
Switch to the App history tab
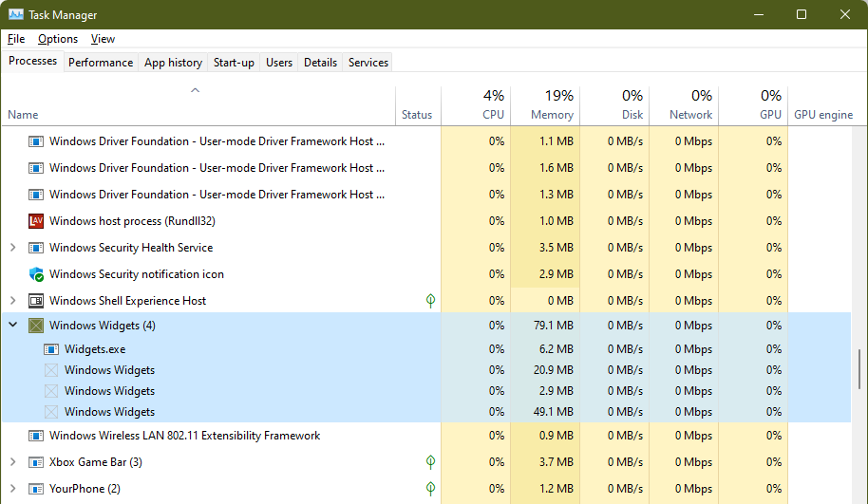pos(173,63)
